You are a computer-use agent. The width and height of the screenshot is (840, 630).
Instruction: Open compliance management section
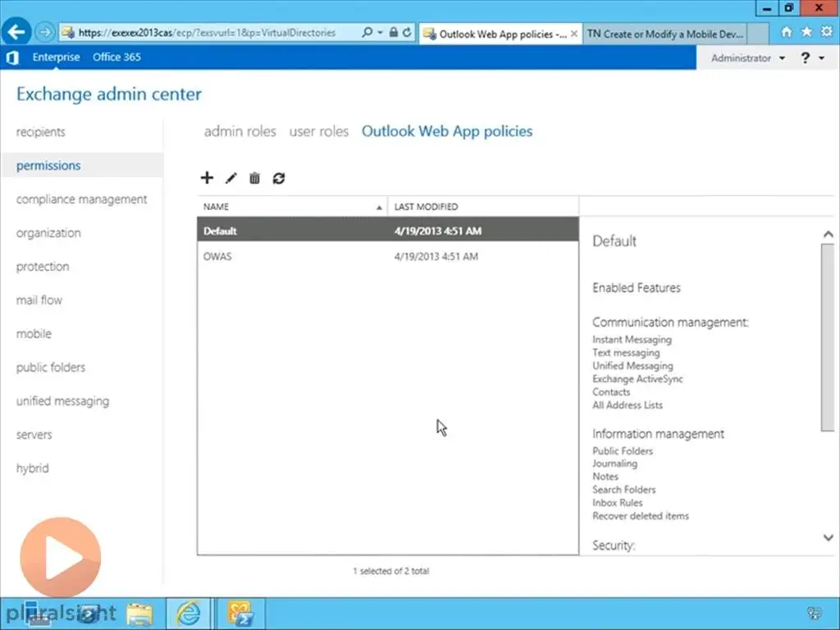[x=81, y=199]
